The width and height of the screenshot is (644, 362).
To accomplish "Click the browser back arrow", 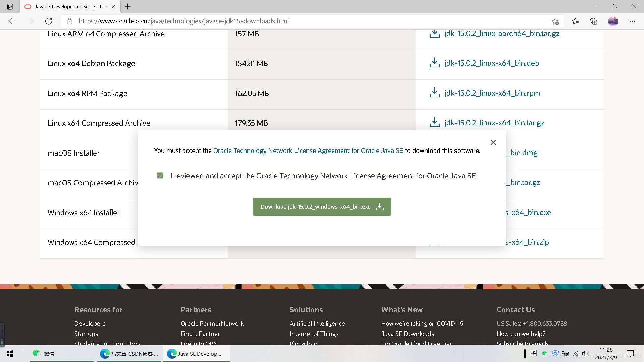I will (x=12, y=21).
